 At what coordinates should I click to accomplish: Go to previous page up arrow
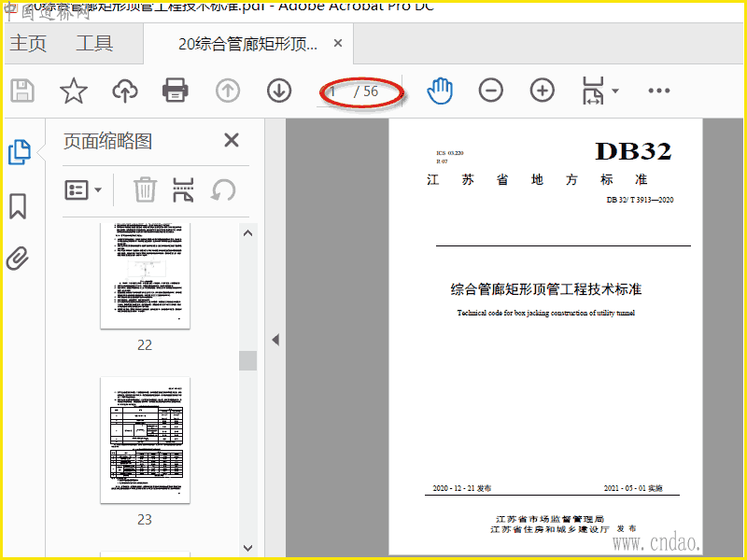coord(228,91)
